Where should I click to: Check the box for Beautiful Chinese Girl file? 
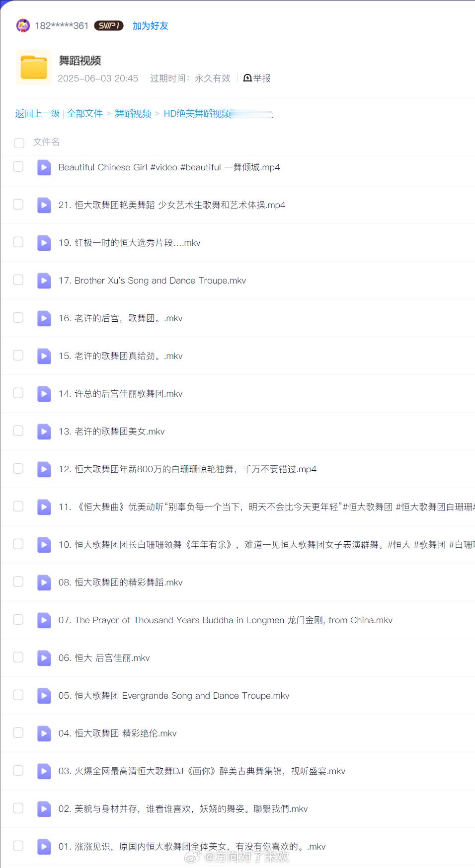click(x=18, y=166)
